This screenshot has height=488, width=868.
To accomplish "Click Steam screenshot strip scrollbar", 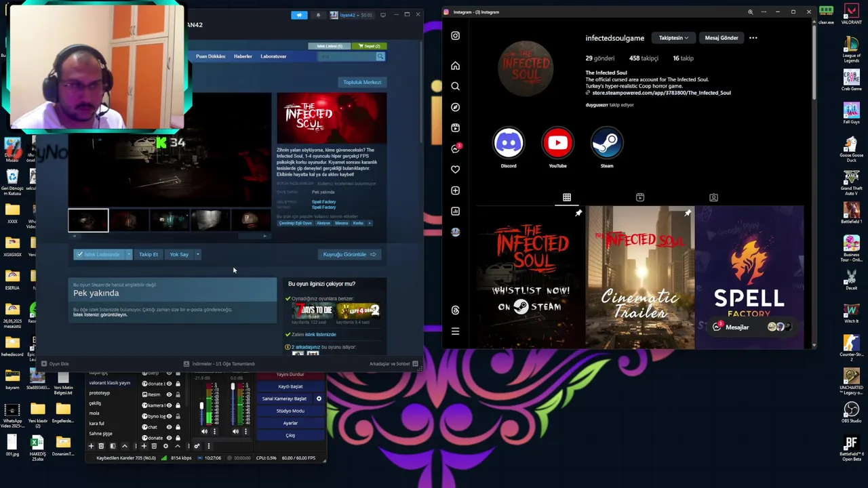I will coord(169,236).
